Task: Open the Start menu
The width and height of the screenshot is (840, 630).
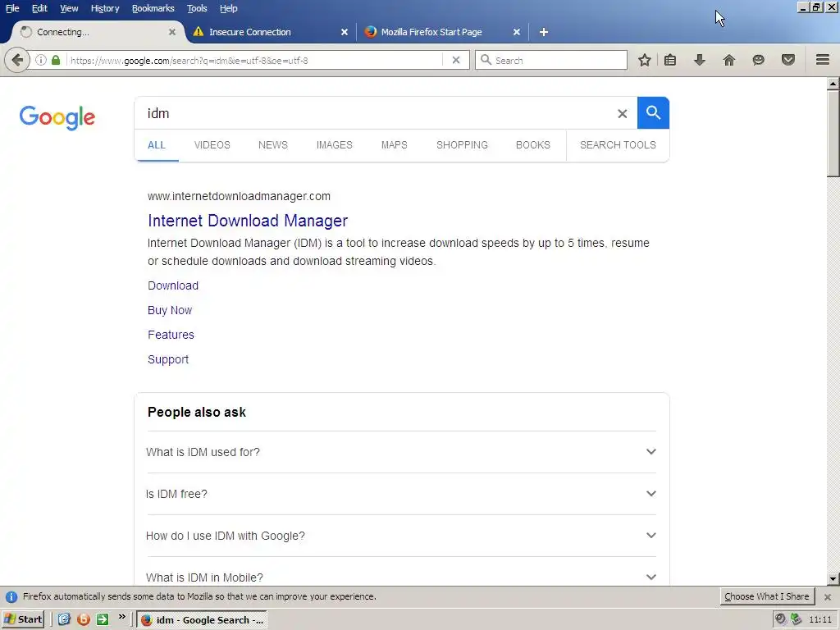Action: (x=22, y=620)
